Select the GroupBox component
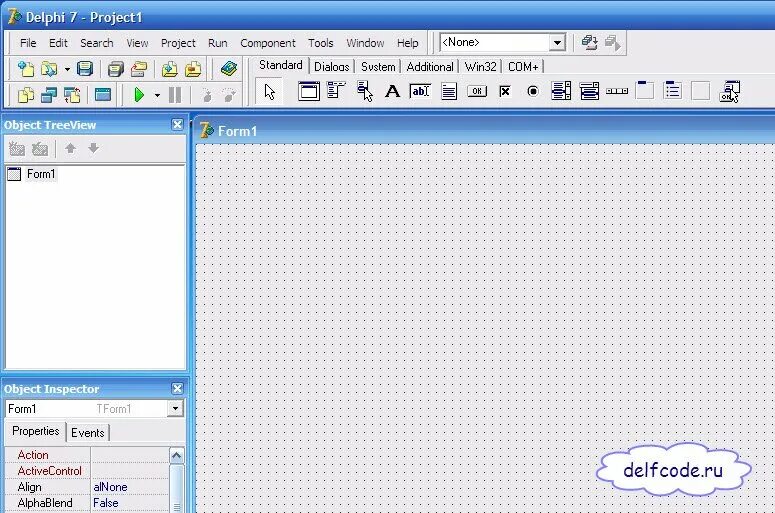Viewport: 775px width, 513px height. 645,90
